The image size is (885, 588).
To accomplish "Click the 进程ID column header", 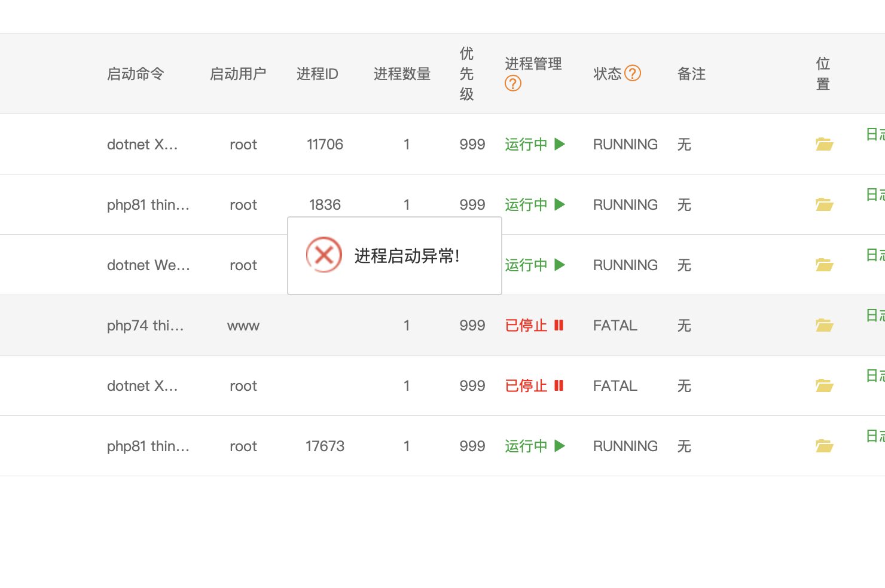I will (x=318, y=73).
